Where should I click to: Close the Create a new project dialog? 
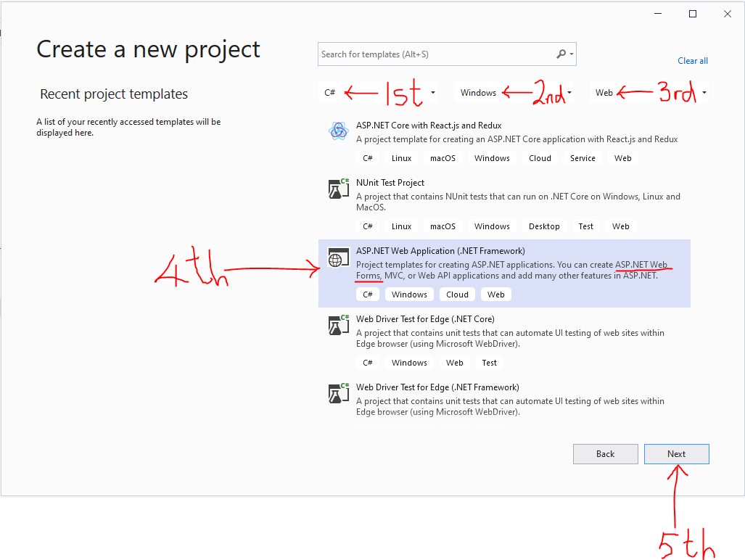[728, 14]
